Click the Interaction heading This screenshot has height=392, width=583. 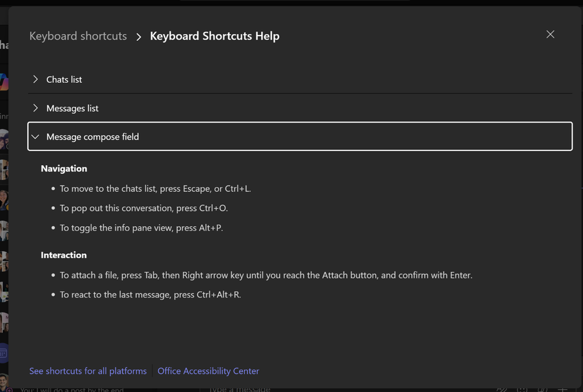[64, 255]
